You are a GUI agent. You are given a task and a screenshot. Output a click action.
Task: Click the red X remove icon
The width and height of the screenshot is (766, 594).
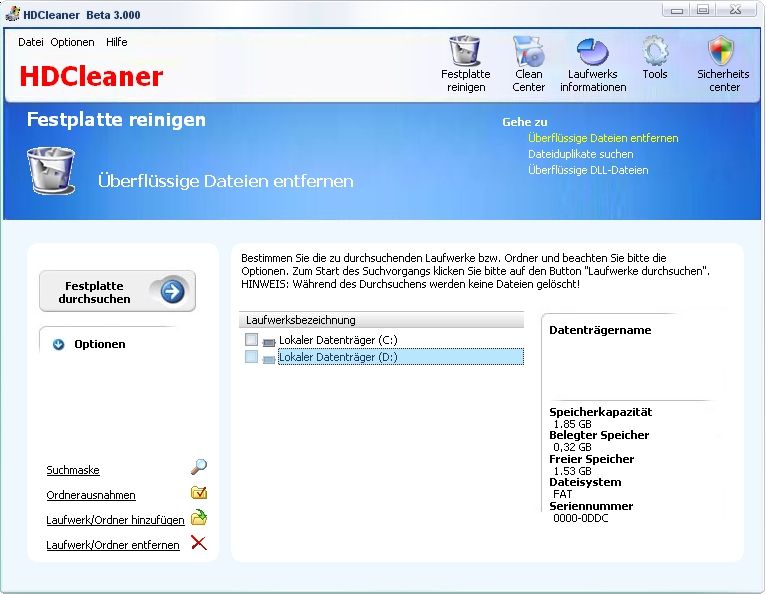pyautogui.click(x=199, y=543)
